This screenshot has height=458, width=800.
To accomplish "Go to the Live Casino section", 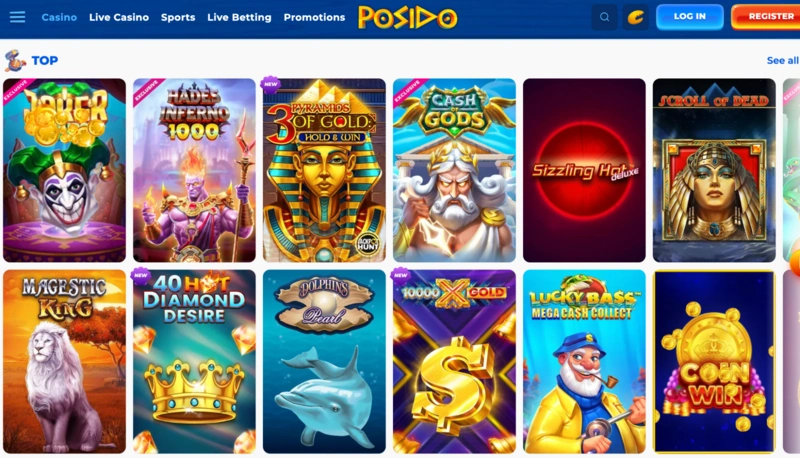I will (x=119, y=17).
